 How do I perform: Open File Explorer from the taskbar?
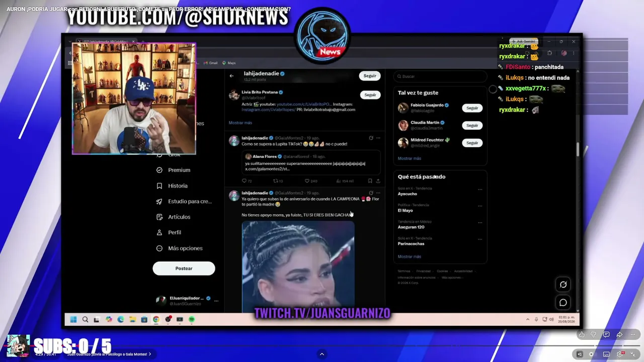click(x=132, y=319)
